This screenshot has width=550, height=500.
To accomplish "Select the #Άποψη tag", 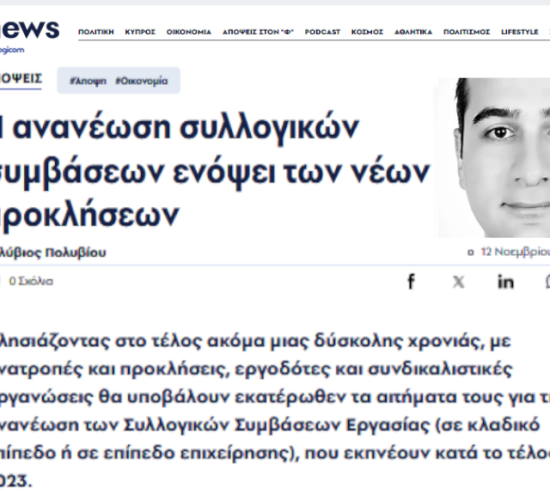I will [x=88, y=81].
